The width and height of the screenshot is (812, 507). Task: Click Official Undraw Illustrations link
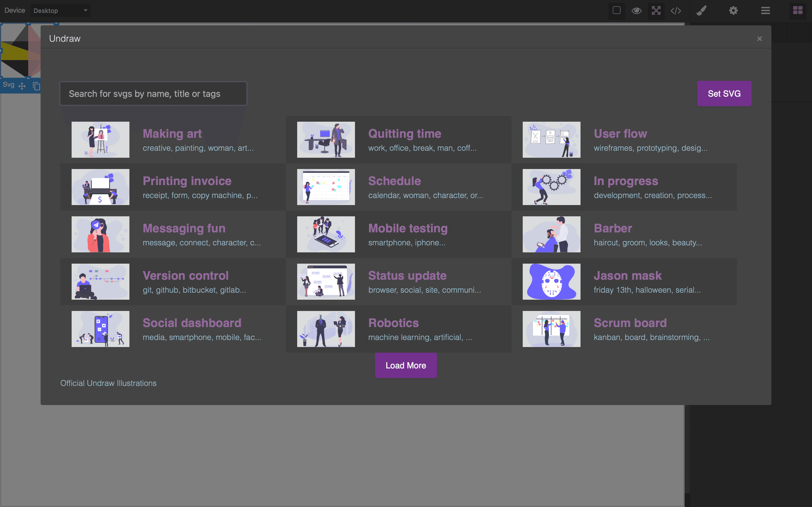(x=108, y=383)
